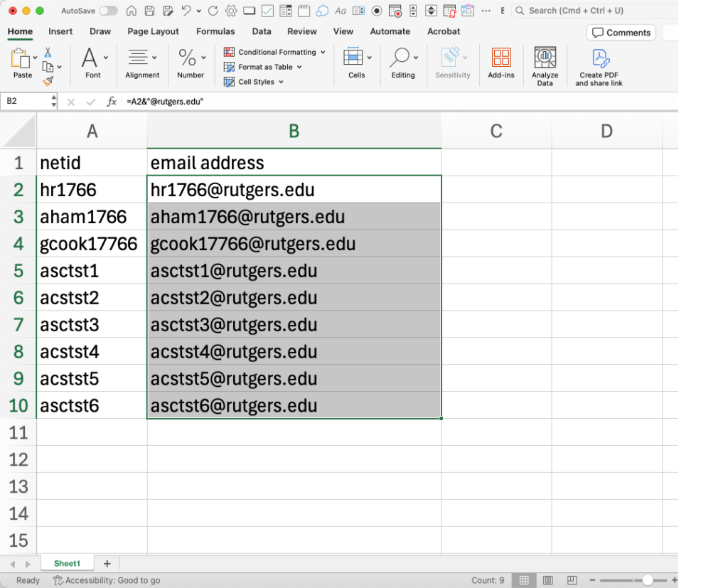
Task: Open the Home icon in title bar
Action: point(132,11)
